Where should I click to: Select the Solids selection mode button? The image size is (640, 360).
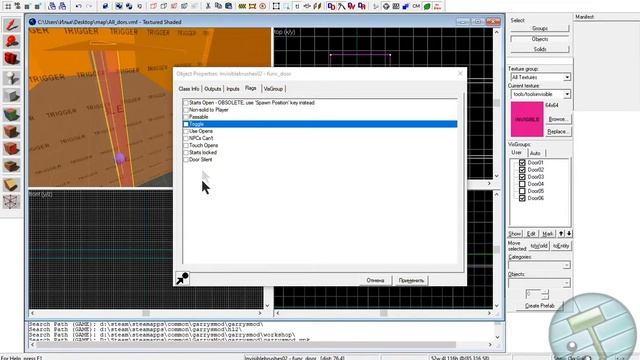(540, 49)
